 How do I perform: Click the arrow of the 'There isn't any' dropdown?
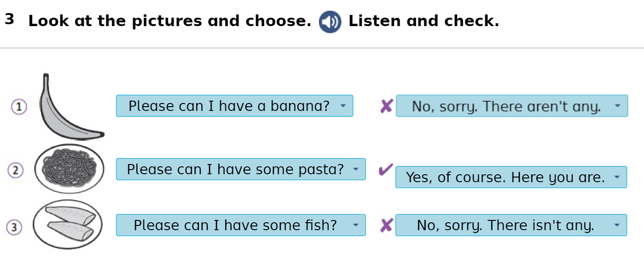[617, 226]
